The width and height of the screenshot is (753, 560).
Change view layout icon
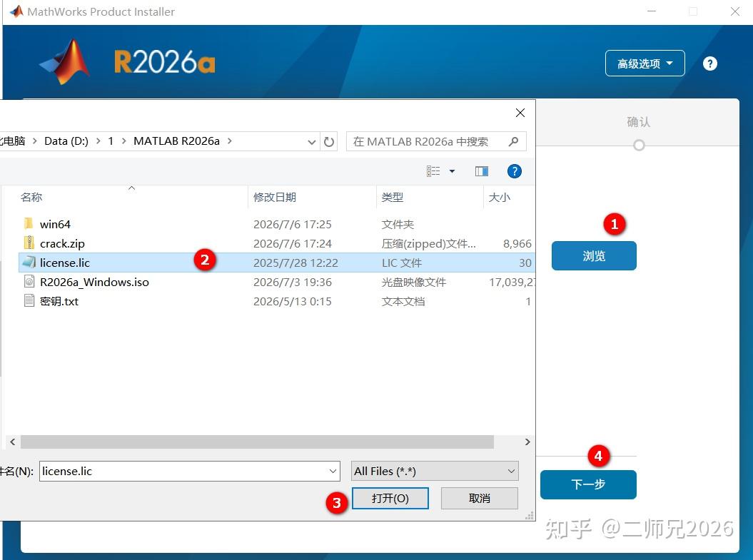pyautogui.click(x=433, y=171)
